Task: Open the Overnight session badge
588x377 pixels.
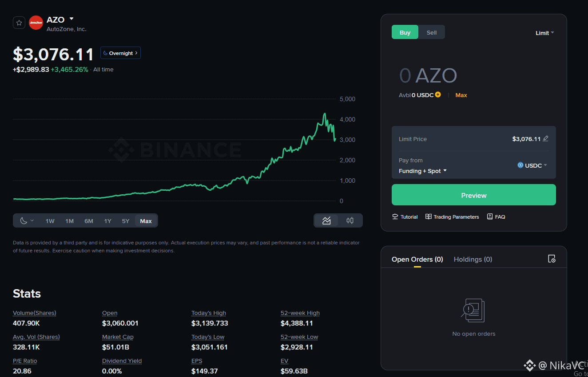Action: point(120,53)
